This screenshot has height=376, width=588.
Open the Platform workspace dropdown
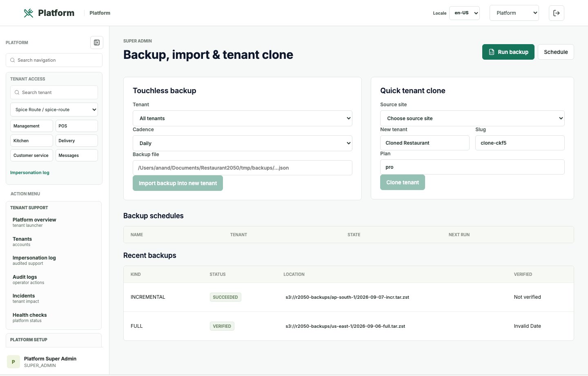pyautogui.click(x=514, y=13)
